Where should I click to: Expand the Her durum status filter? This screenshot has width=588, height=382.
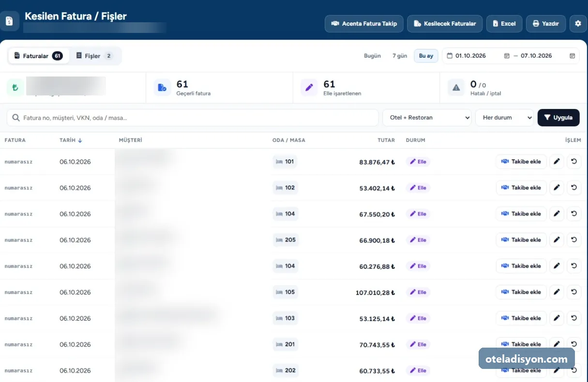pyautogui.click(x=505, y=118)
